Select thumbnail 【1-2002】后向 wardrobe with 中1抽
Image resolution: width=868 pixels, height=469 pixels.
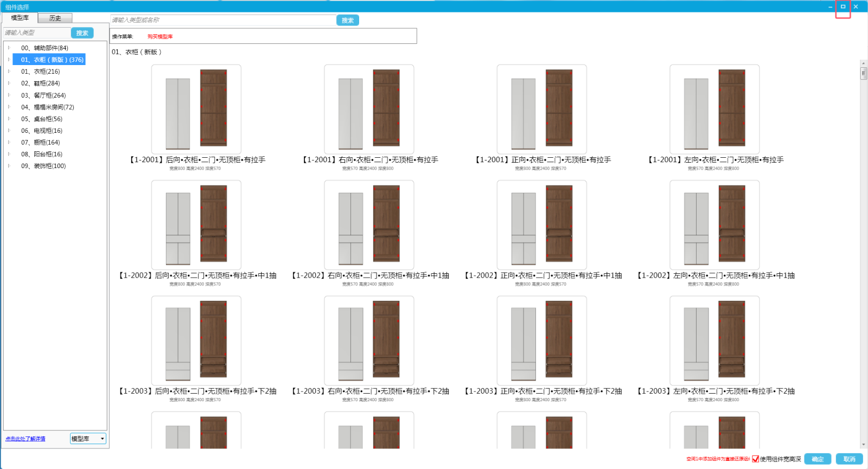click(x=196, y=224)
